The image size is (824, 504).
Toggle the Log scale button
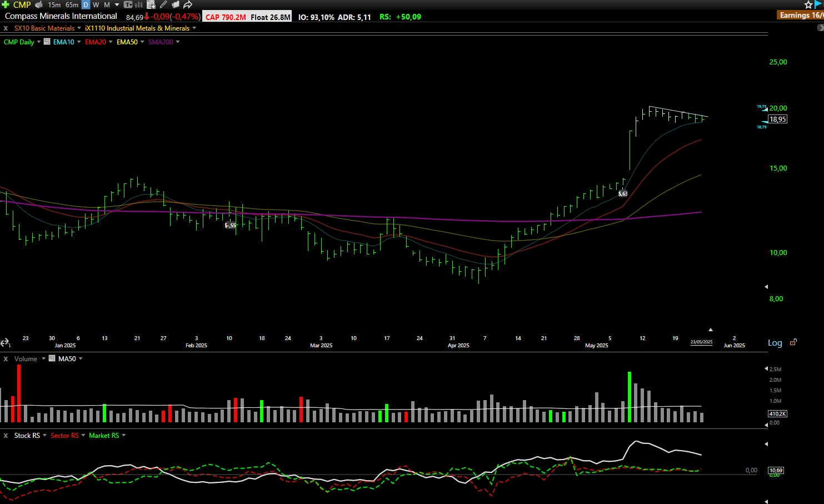pyautogui.click(x=775, y=342)
